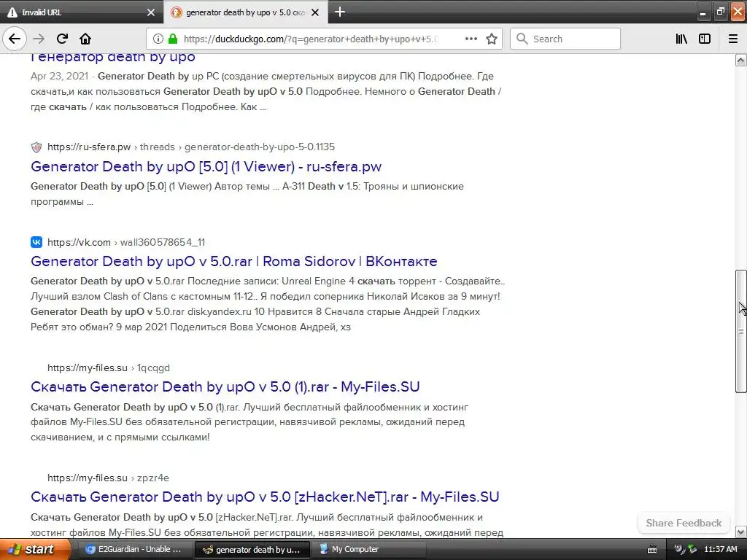Click the snippet mentioning Трояны и шпионские программы

247,194
